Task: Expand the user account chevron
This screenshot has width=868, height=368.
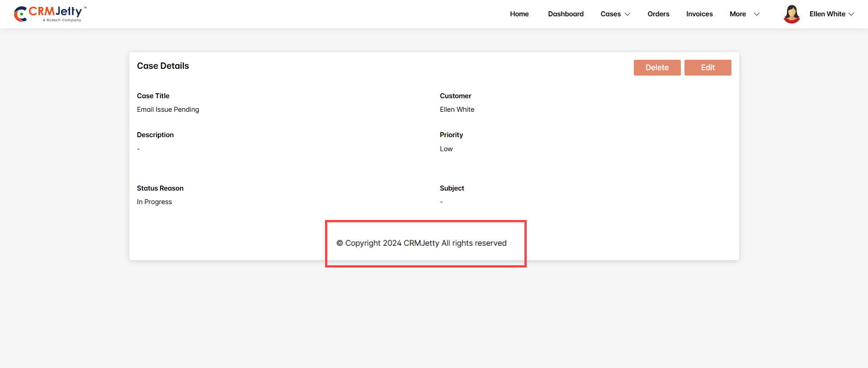Action: point(851,14)
